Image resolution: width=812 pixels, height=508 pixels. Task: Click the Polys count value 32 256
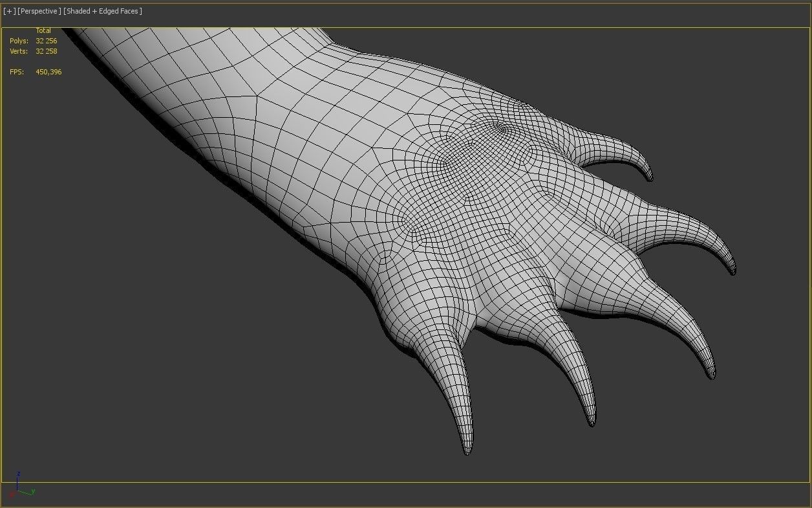coord(47,41)
